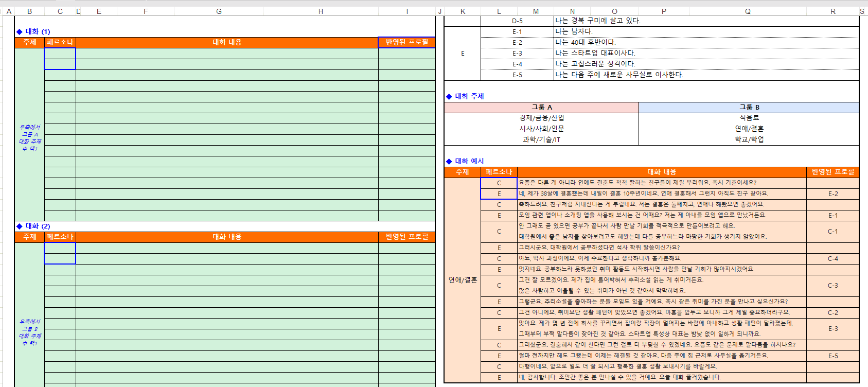Click persona 'E' beside '네, 제가 38살에 결혼했는데'
Screen dimensions: 868x387
coord(499,193)
